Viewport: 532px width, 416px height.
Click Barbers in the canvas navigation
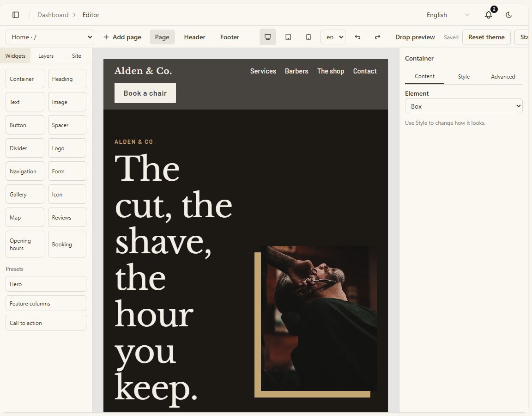296,71
